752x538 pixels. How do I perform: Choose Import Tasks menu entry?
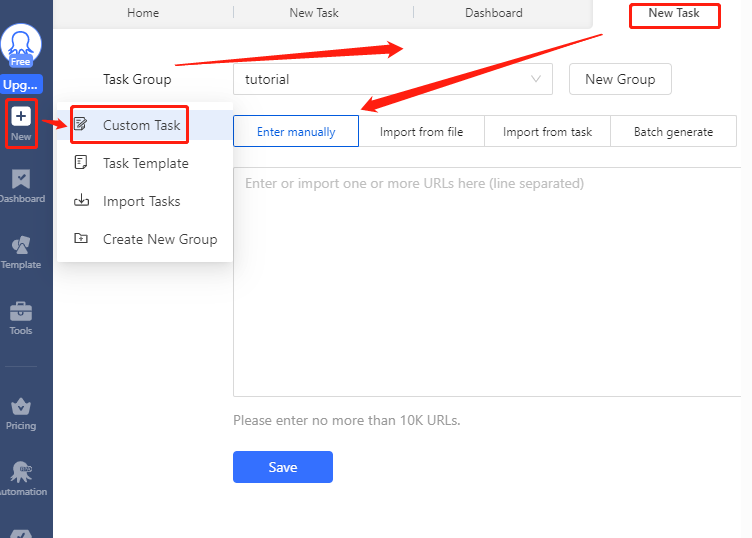click(x=141, y=201)
